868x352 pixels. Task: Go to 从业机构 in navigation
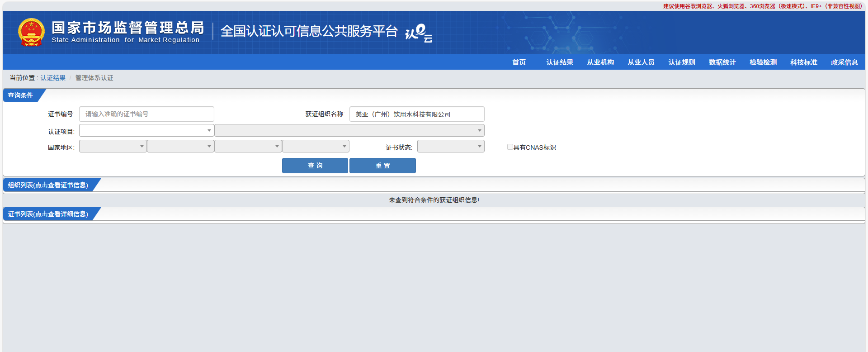coord(600,62)
